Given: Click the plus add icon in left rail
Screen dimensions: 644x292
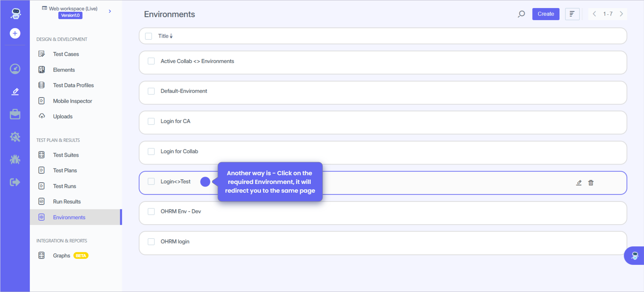Looking at the screenshot, I should click(x=15, y=33).
